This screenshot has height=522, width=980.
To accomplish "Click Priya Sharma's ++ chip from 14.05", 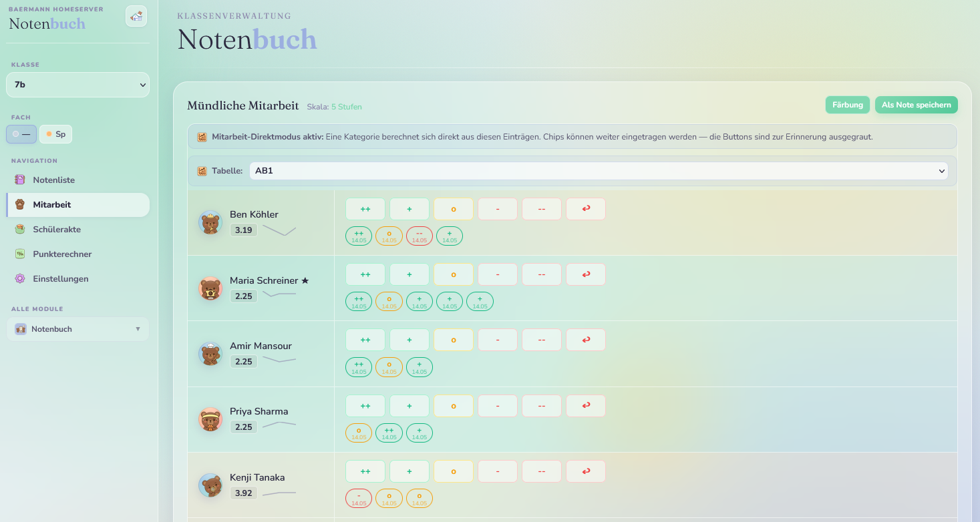I will [389, 433].
